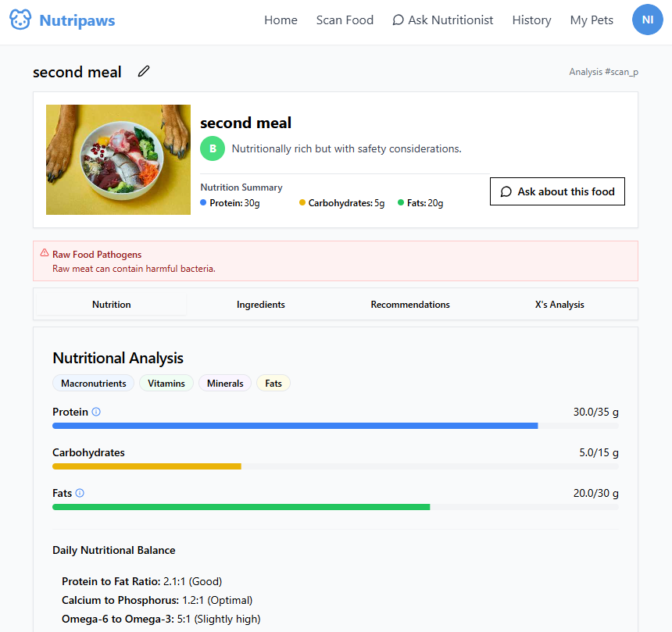The height and width of the screenshot is (632, 672).
Task: Click the Nutritional Analysis heading
Action: pos(118,358)
